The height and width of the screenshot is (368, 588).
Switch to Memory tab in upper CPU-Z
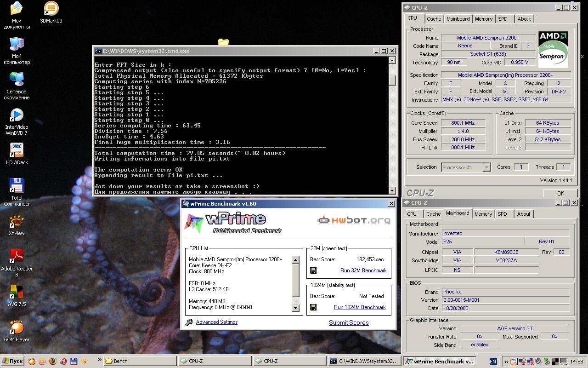click(x=484, y=19)
